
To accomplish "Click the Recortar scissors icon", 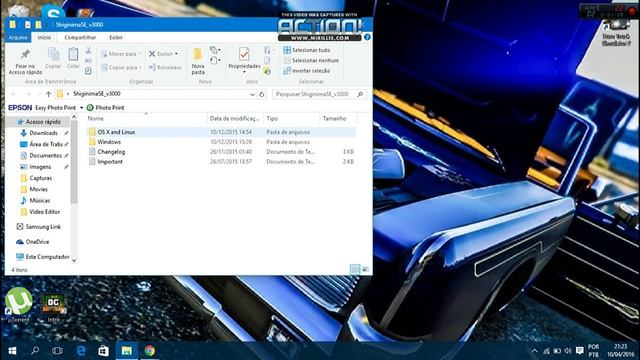I will [88, 51].
